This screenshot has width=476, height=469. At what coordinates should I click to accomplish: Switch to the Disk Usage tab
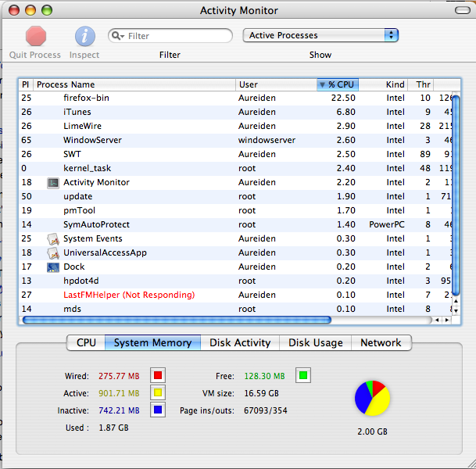click(x=316, y=342)
